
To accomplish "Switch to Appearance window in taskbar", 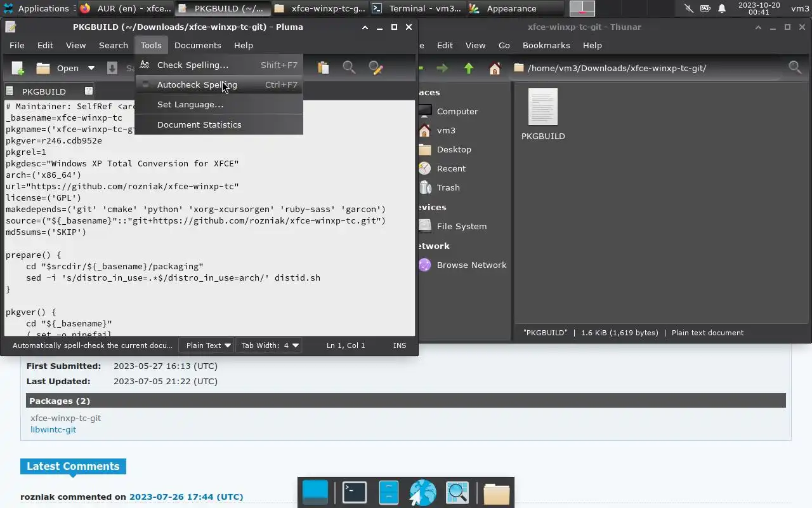I will click(514, 8).
